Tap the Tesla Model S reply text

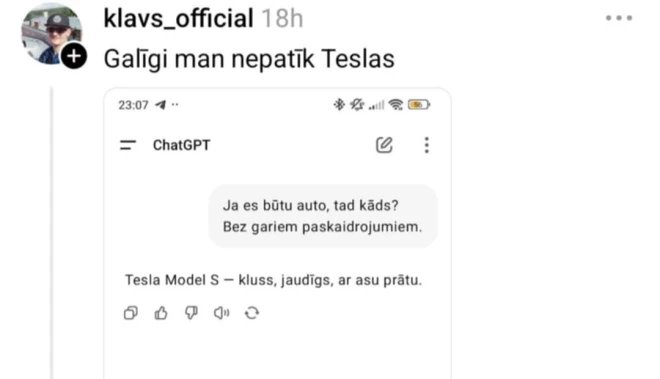[273, 280]
